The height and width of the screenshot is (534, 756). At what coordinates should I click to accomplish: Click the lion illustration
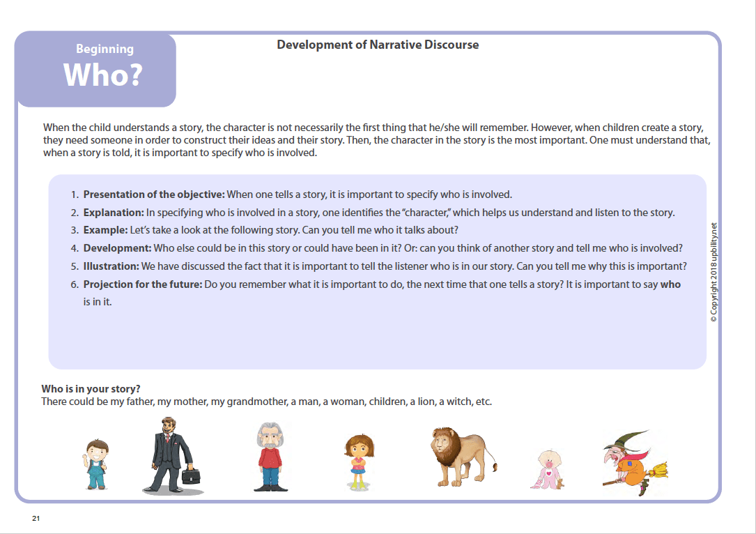pyautogui.click(x=461, y=457)
